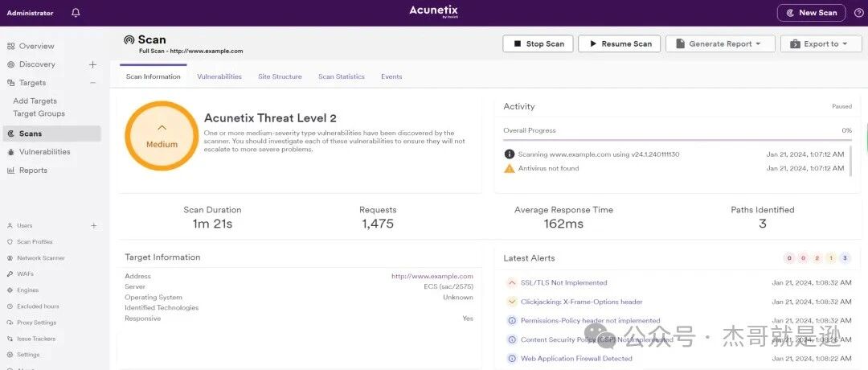The width and height of the screenshot is (868, 370).
Task: Open the Generate Report dropdown
Action: point(720,43)
